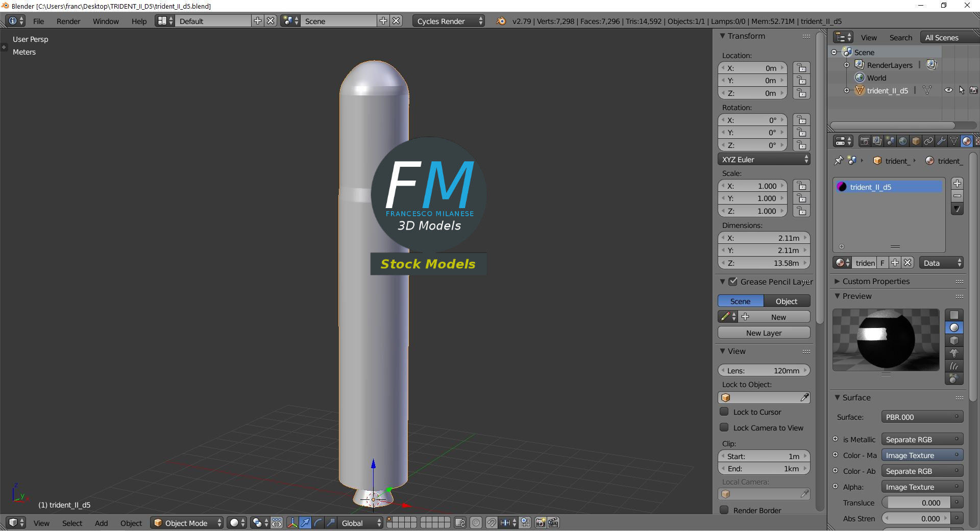This screenshot has width=980, height=531.
Task: Toggle the fake user F button
Action: (x=882, y=263)
